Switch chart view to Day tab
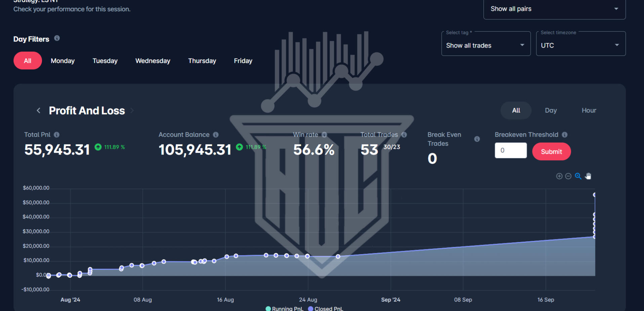The width and height of the screenshot is (644, 311). pos(551,110)
